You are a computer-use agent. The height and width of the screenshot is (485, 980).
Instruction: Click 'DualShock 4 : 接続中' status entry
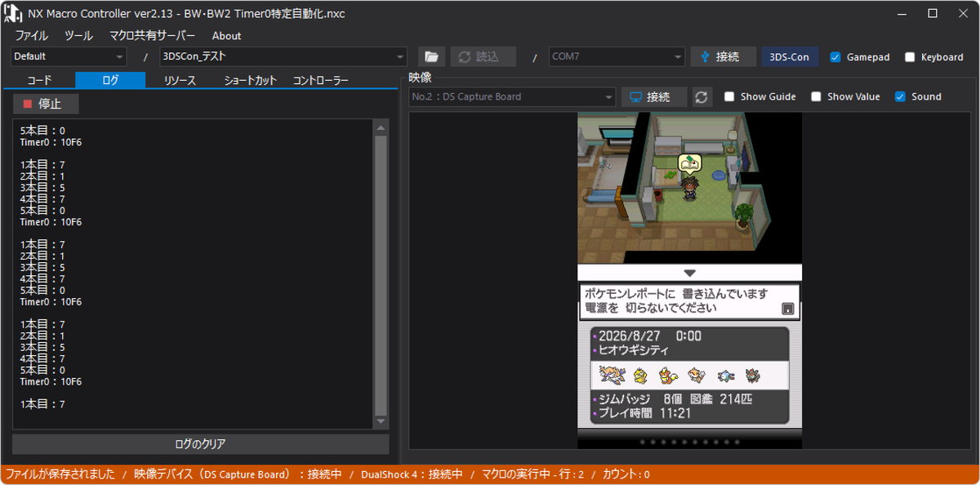412,474
